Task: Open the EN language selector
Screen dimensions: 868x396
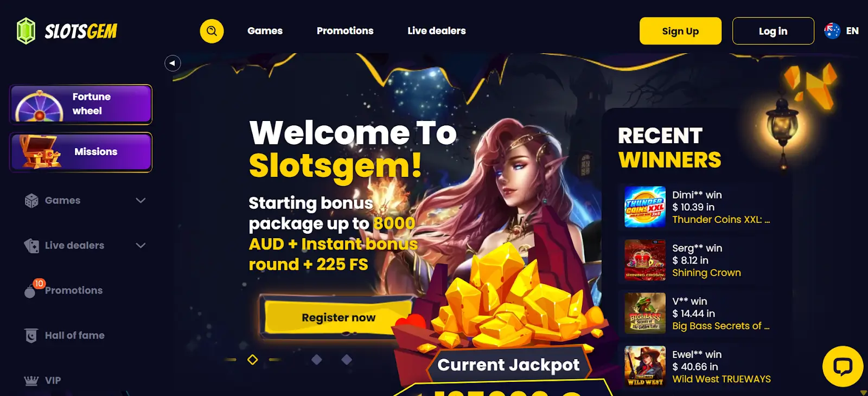Action: point(852,31)
